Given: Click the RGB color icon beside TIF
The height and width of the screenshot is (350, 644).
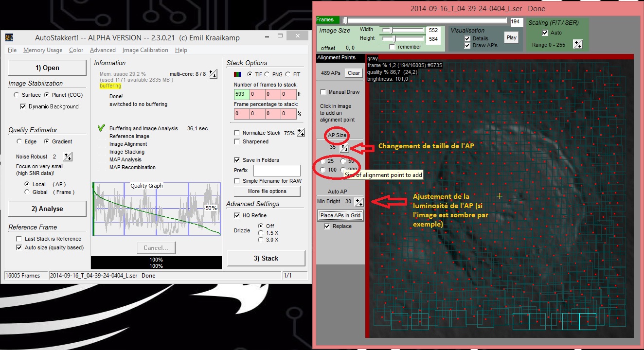Looking at the screenshot, I should tap(238, 74).
